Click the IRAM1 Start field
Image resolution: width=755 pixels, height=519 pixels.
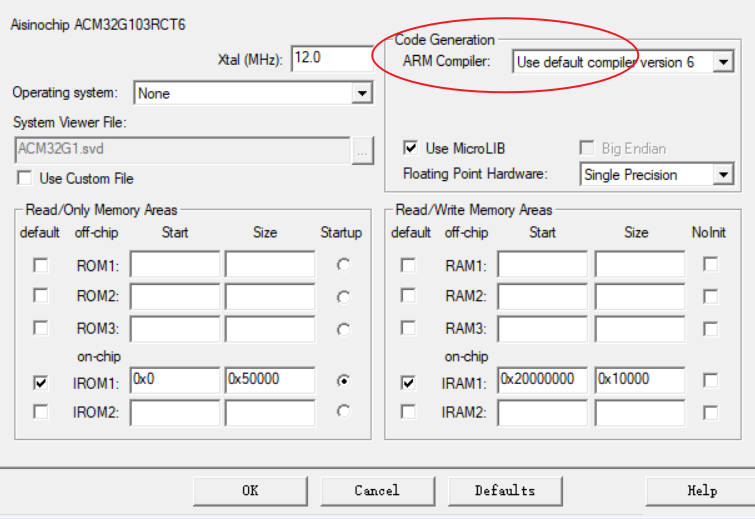[x=543, y=380]
